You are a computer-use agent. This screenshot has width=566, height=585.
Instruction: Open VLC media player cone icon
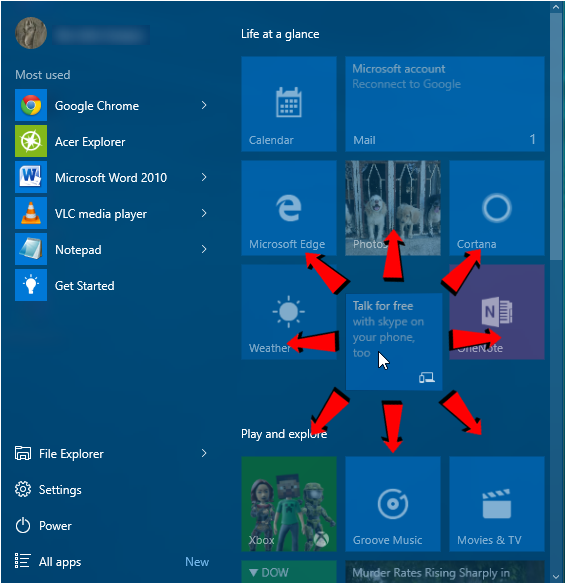[x=31, y=213]
